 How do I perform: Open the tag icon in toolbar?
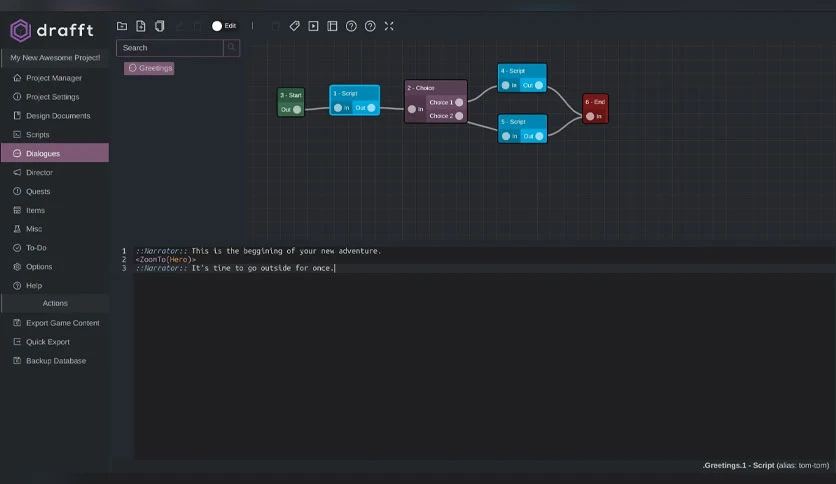coord(294,26)
